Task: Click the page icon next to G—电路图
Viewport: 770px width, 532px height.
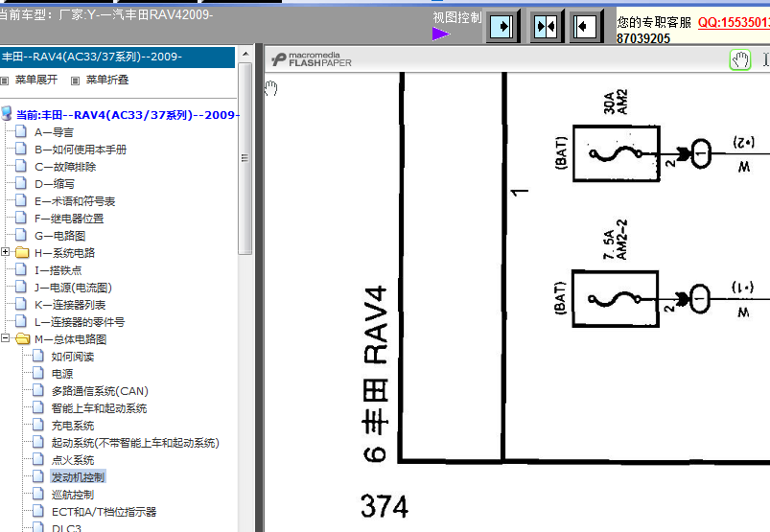Action: coord(21,235)
